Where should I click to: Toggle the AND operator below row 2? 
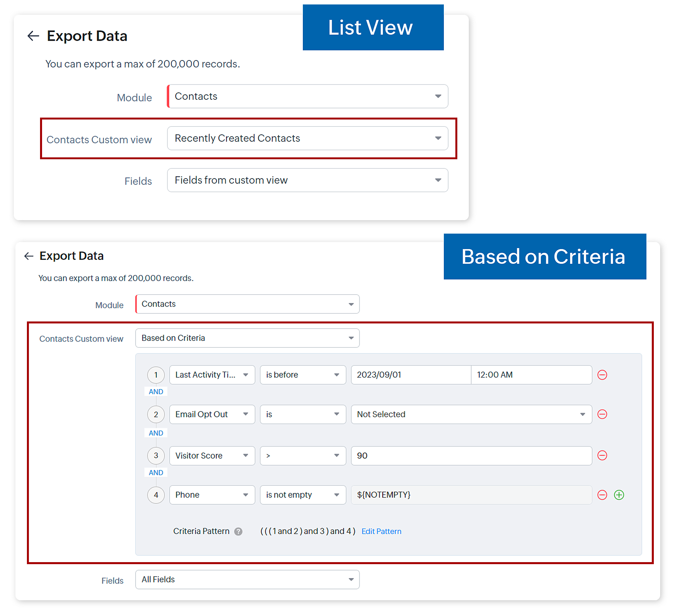click(x=156, y=433)
